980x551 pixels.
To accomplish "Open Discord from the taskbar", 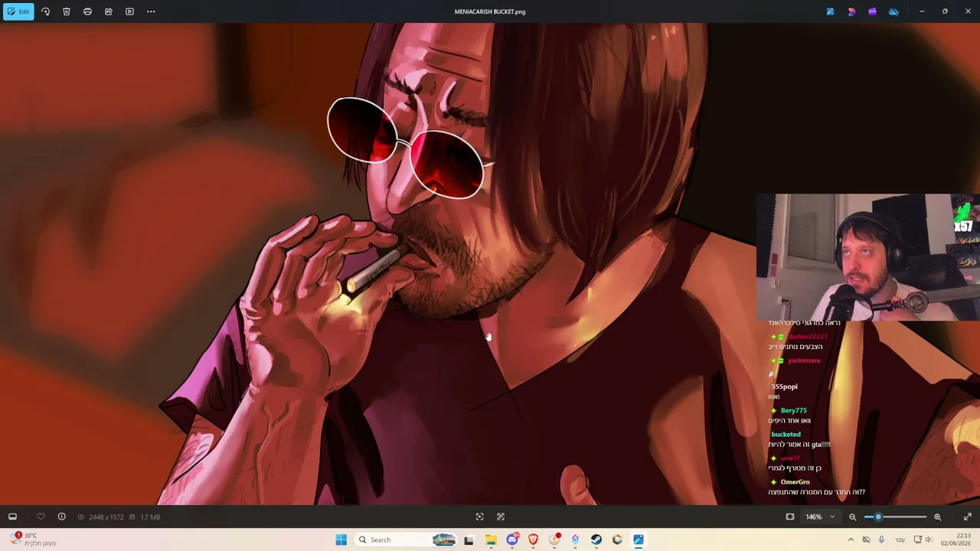I will [x=512, y=540].
